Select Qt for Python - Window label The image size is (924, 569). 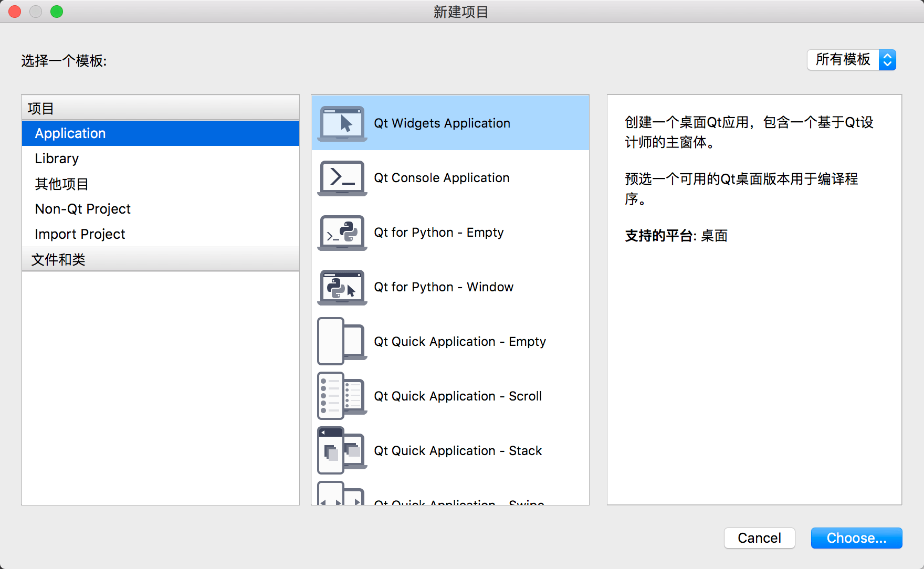(444, 287)
